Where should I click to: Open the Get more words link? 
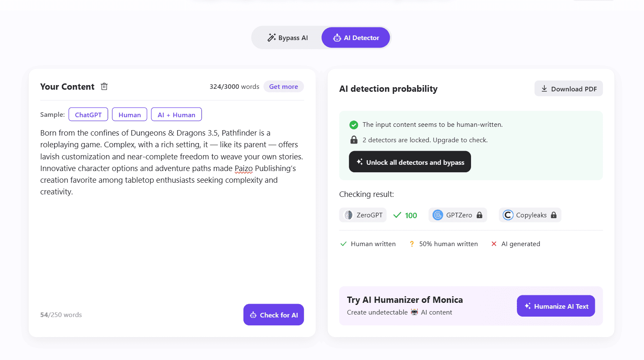coord(283,87)
